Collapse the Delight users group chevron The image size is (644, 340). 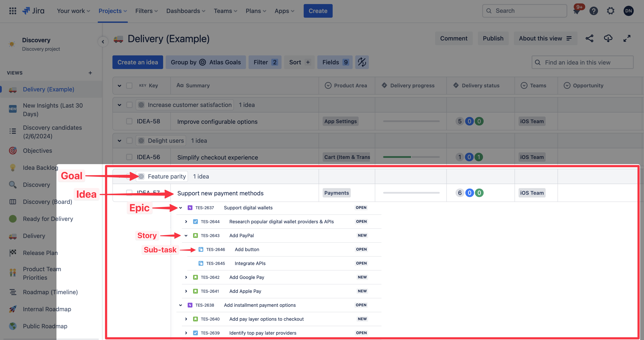click(119, 141)
